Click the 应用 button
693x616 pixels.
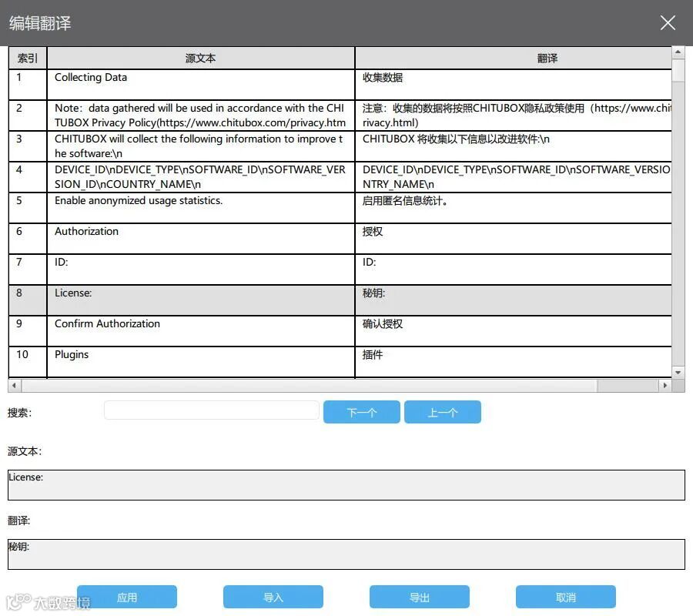point(127,597)
